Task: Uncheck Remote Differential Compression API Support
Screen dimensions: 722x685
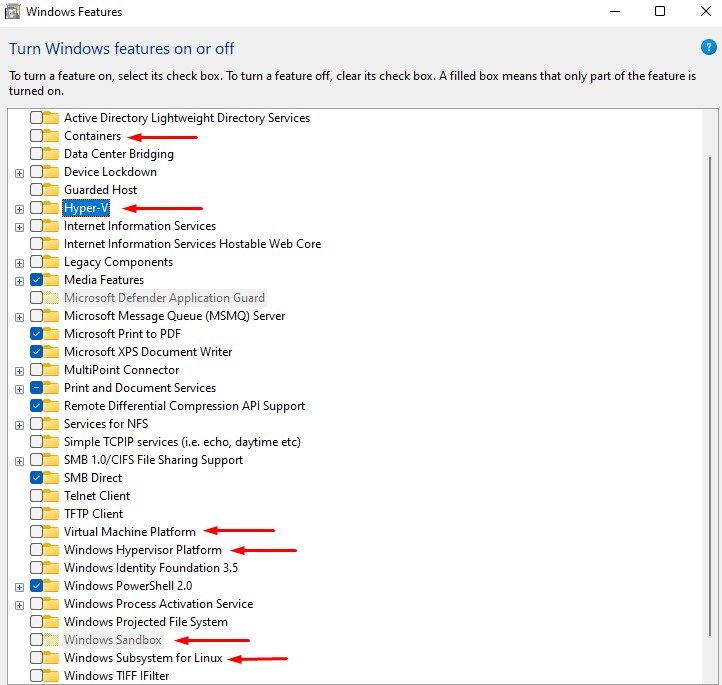Action: tap(36, 406)
